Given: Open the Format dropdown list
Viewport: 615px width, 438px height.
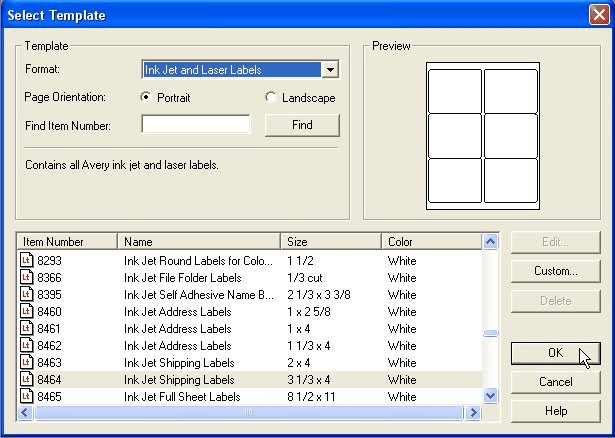Looking at the screenshot, I should pyautogui.click(x=331, y=70).
